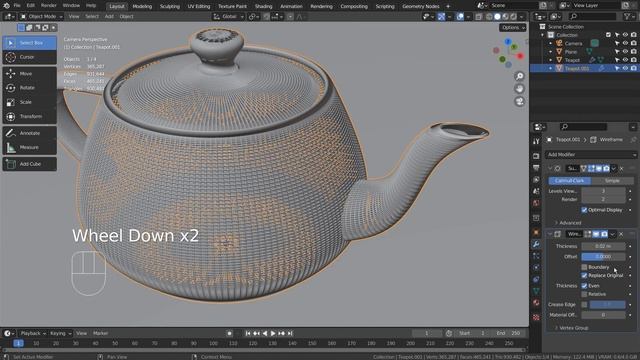Open the Render properties tab icon
This screenshot has height=360, width=640.
pyautogui.click(x=536, y=156)
